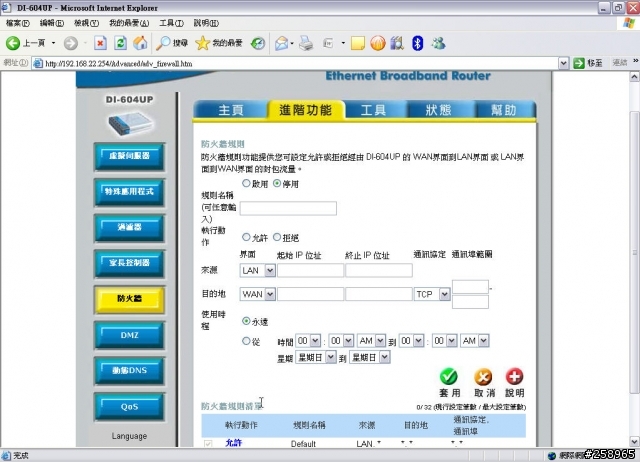Click the rule name input field

point(288,208)
